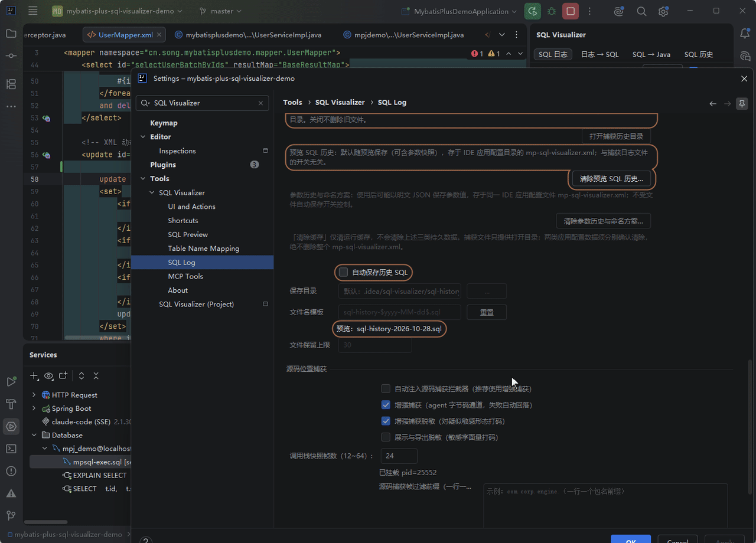The image size is (756, 543).
Task: Open the Build hammer tool window
Action: click(11, 404)
